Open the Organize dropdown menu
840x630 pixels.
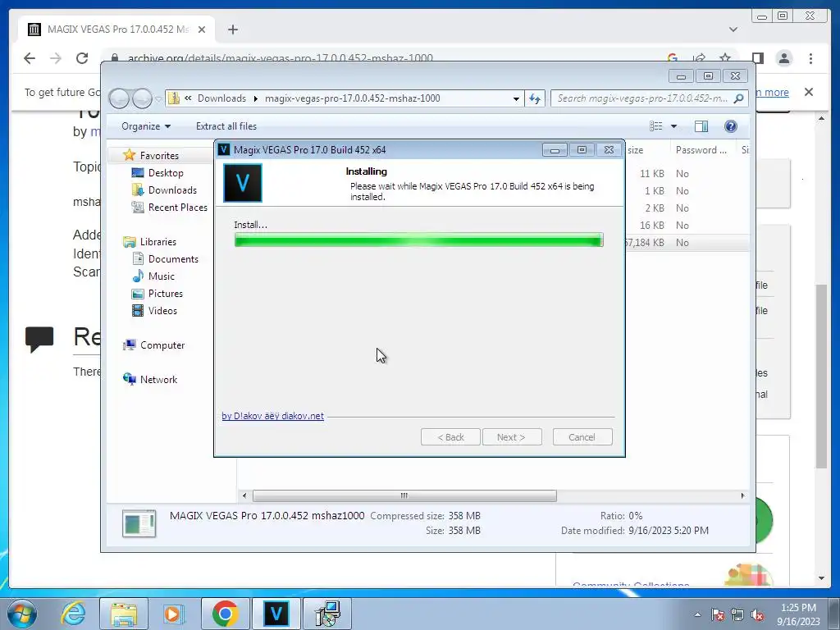point(146,126)
